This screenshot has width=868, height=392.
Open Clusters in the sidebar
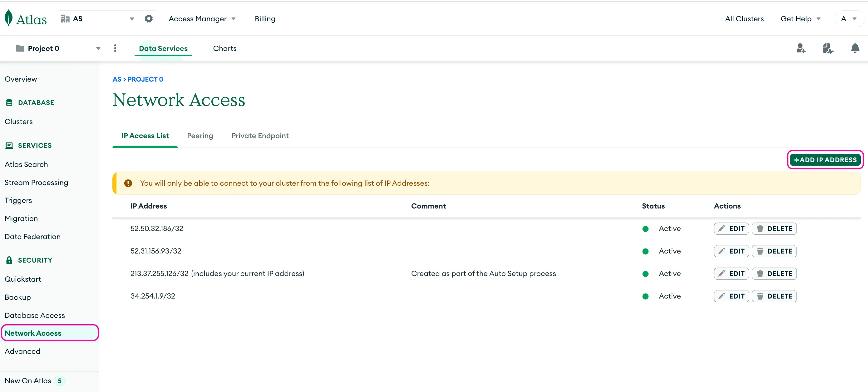coord(18,122)
